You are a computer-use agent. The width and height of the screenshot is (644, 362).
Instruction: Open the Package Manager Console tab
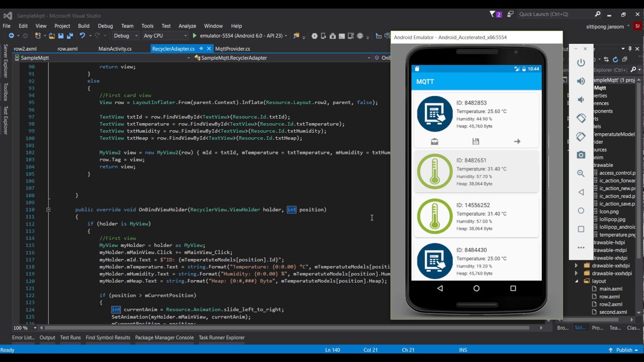pos(164,338)
